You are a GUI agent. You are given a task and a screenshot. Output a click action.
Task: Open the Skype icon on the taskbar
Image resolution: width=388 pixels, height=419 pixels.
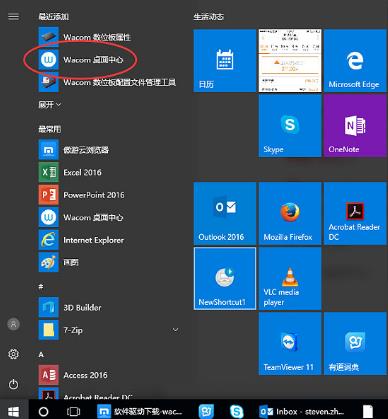click(237, 411)
